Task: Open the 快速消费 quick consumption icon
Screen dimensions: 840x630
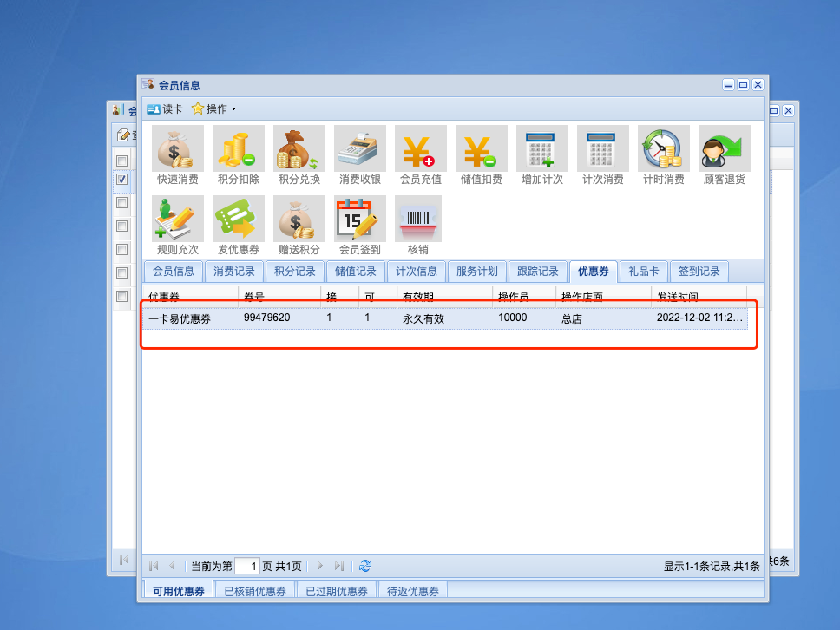Action: pos(178,155)
